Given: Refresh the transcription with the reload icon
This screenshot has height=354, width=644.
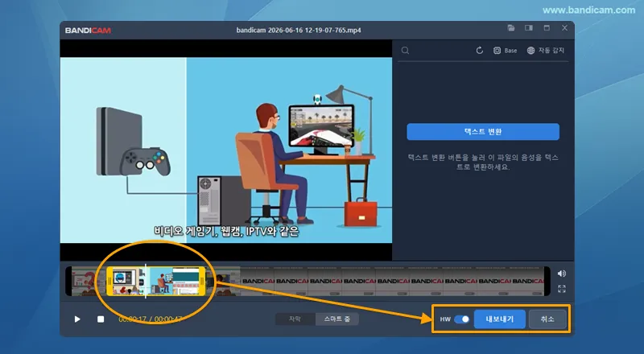Looking at the screenshot, I should [479, 51].
